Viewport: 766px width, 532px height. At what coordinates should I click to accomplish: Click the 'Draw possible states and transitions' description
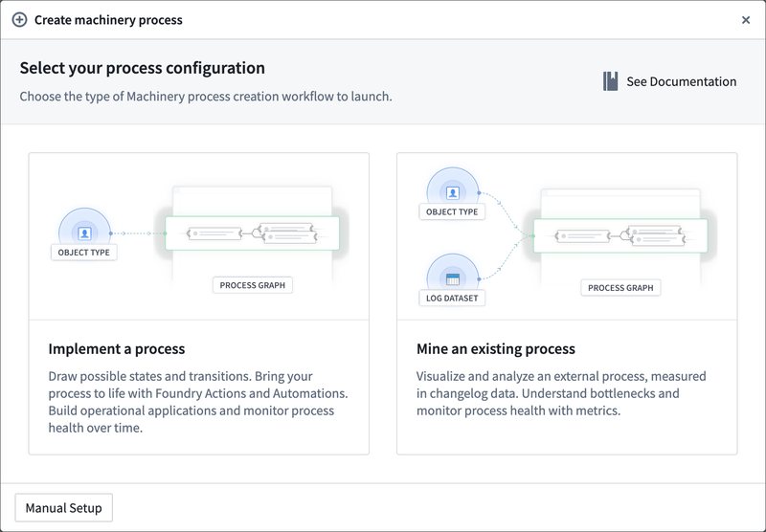point(198,402)
